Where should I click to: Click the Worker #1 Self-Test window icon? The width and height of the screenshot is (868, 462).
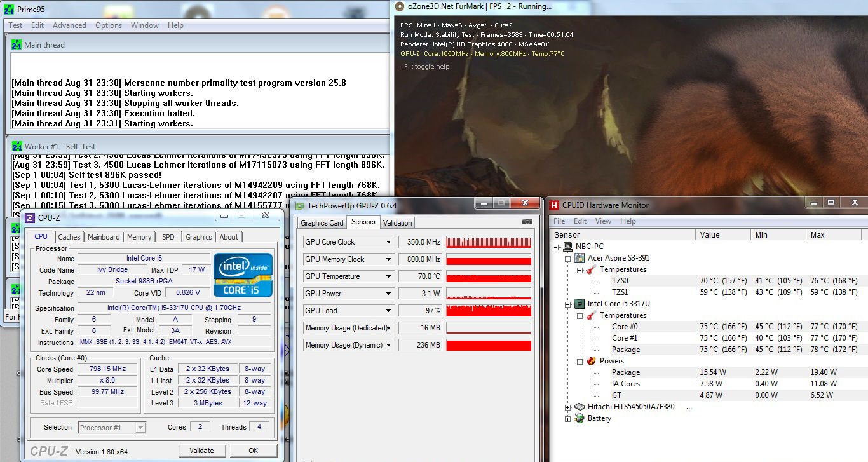point(17,147)
